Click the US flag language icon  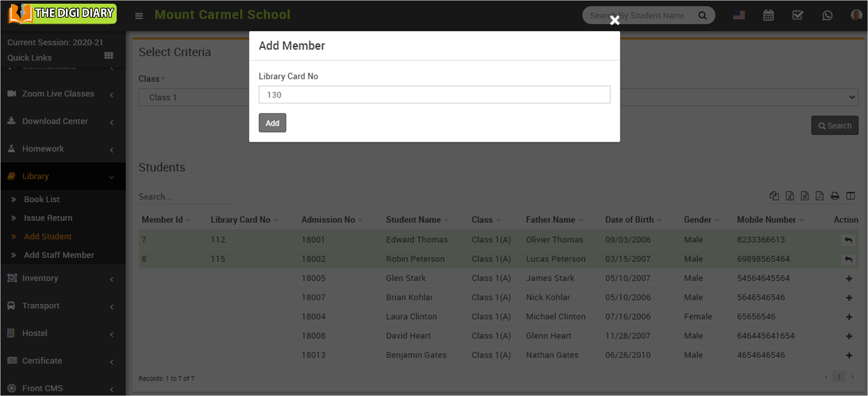click(739, 16)
